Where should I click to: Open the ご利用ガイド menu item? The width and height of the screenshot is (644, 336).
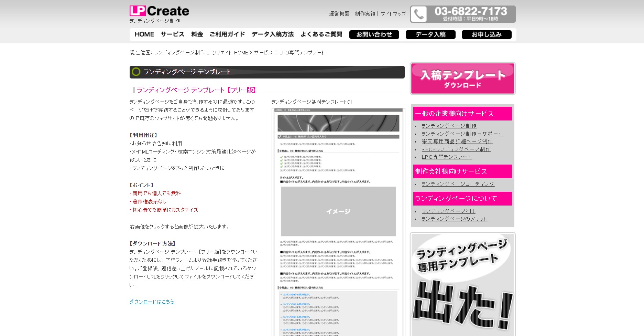(227, 34)
